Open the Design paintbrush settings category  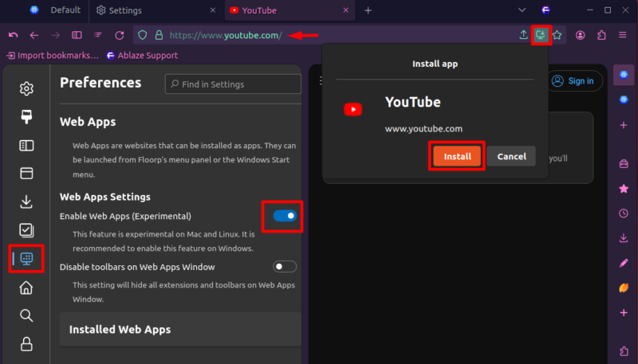tap(26, 117)
